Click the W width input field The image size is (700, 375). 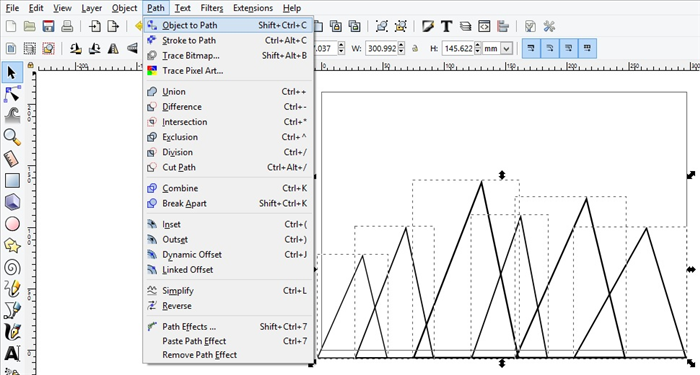(382, 48)
